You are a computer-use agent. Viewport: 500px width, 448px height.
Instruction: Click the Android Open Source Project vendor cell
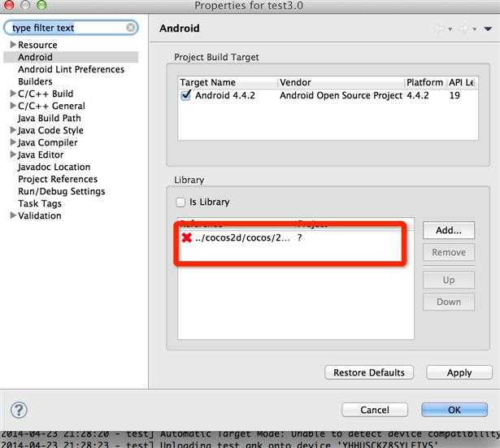coord(341,95)
